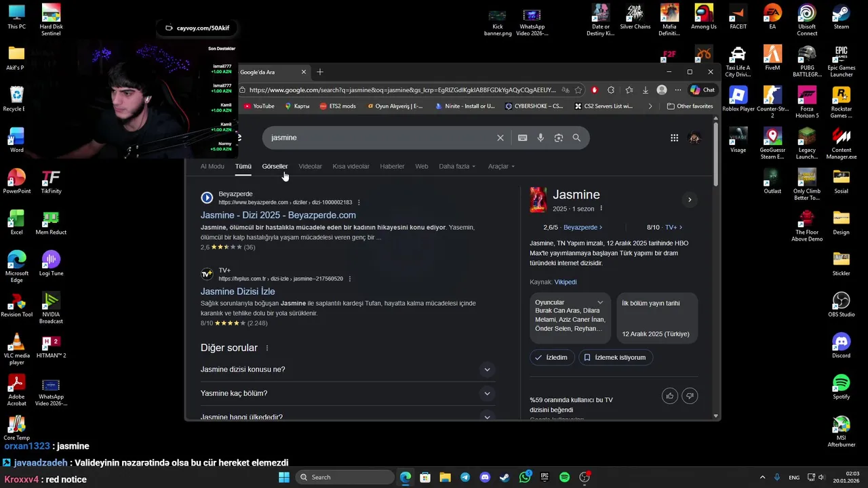
Task: Open Spotify from the taskbar
Action: 564,477
